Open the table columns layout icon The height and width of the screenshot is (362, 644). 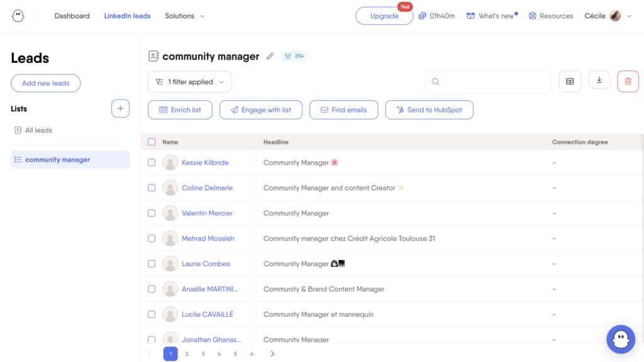coord(570,81)
